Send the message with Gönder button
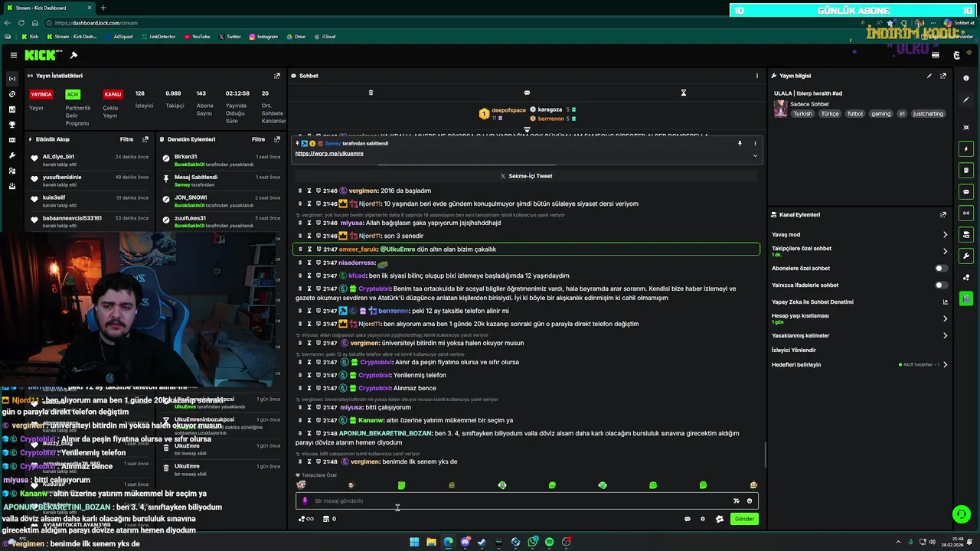980x551 pixels. click(744, 519)
